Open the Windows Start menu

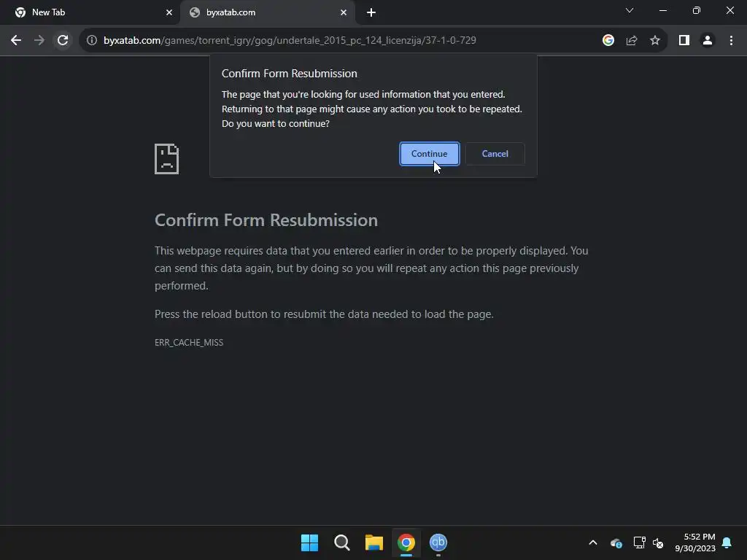309,542
